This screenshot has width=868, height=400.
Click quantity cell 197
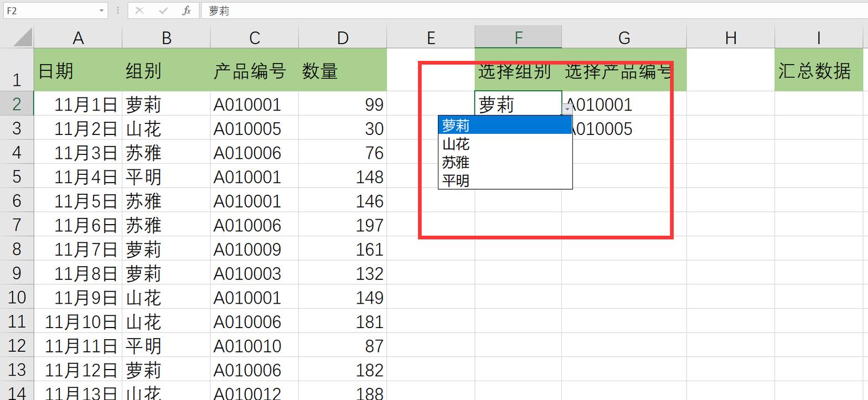343,225
